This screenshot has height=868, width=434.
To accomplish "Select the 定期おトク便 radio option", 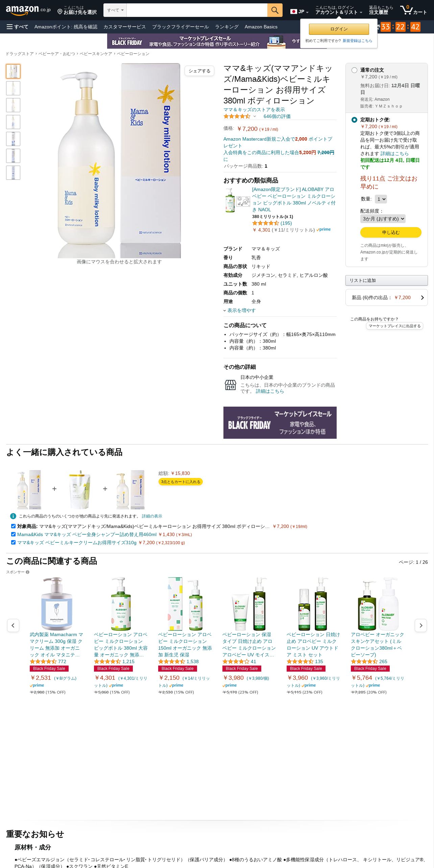I will [354, 120].
